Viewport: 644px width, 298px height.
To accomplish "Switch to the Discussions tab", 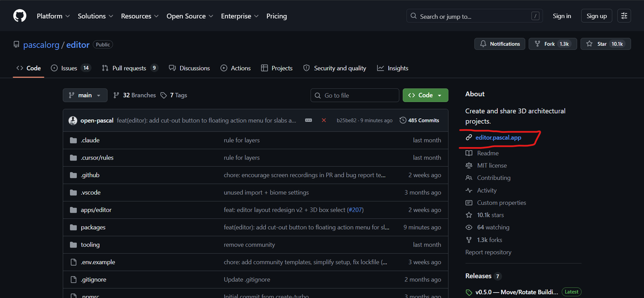I will tap(189, 68).
